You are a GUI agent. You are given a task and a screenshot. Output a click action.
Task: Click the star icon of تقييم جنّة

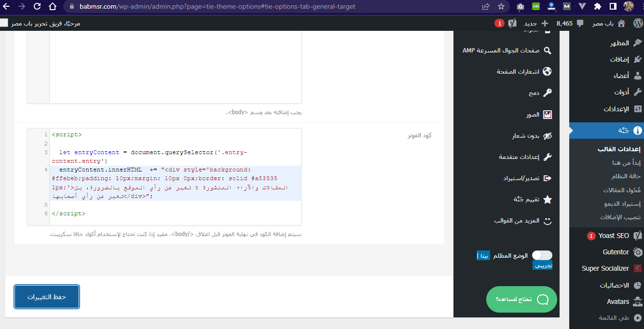click(x=548, y=199)
